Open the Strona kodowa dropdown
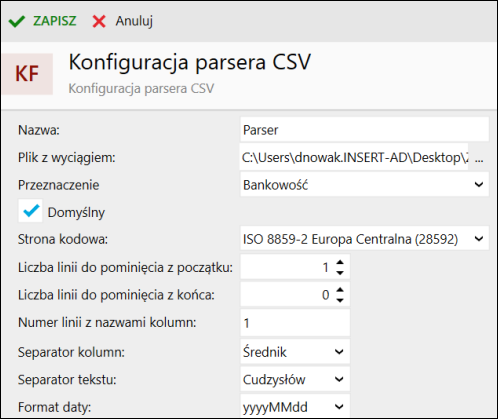This screenshot has height=419, width=498. [479, 239]
